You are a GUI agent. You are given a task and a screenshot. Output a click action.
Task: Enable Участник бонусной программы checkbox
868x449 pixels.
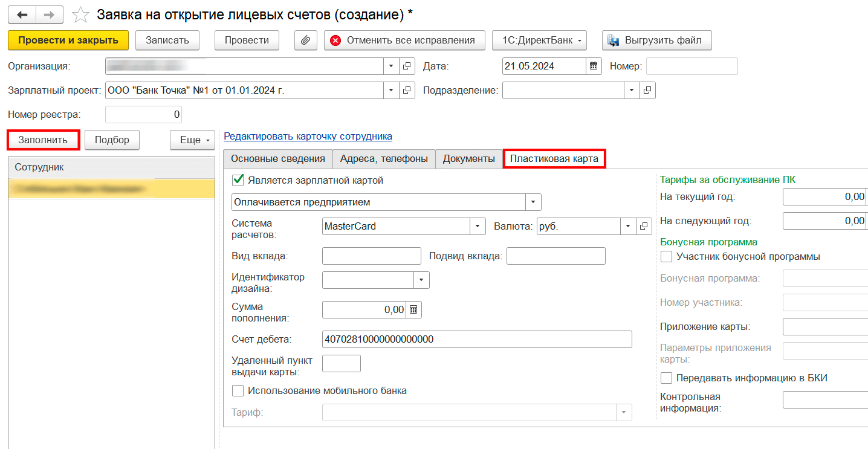click(x=667, y=257)
